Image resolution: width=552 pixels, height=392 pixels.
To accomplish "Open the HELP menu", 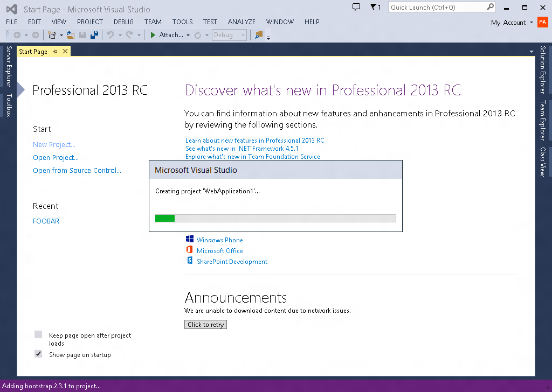I will (312, 22).
